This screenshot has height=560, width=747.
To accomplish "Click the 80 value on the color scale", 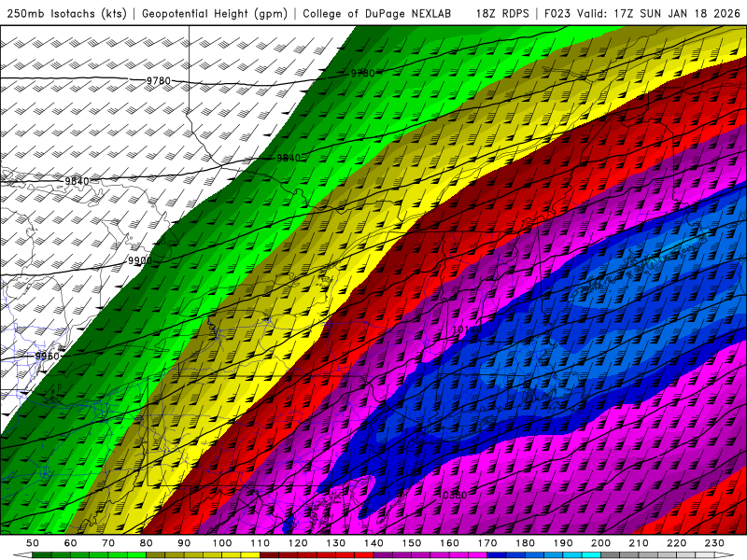I will [147, 543].
